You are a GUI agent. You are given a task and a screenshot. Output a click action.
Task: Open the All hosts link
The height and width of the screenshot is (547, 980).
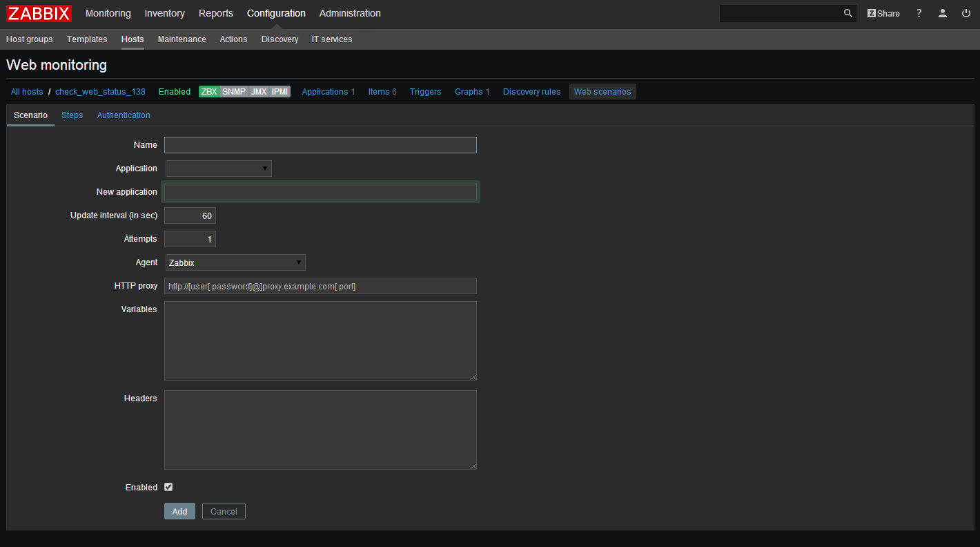[x=27, y=92]
